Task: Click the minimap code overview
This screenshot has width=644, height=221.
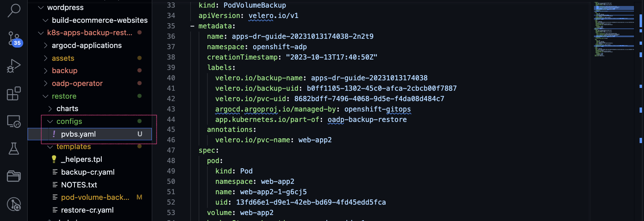Action: (x=614, y=29)
